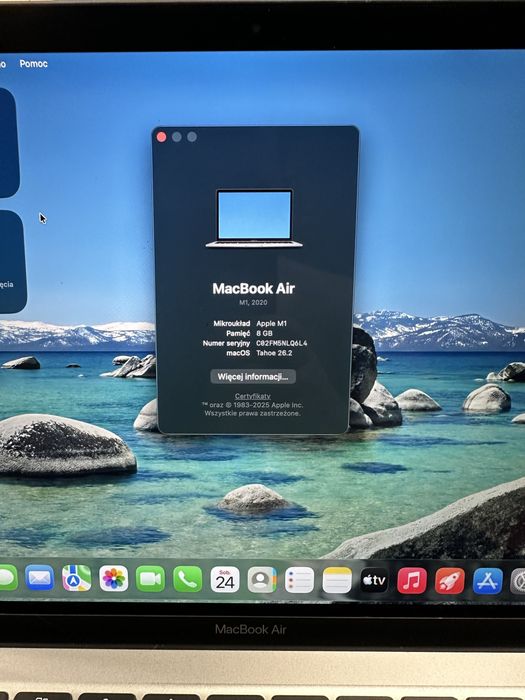Image resolution: width=525 pixels, height=700 pixels.
Task: Click the 'Tahoe 26.2' macOS version
Action: (x=274, y=353)
